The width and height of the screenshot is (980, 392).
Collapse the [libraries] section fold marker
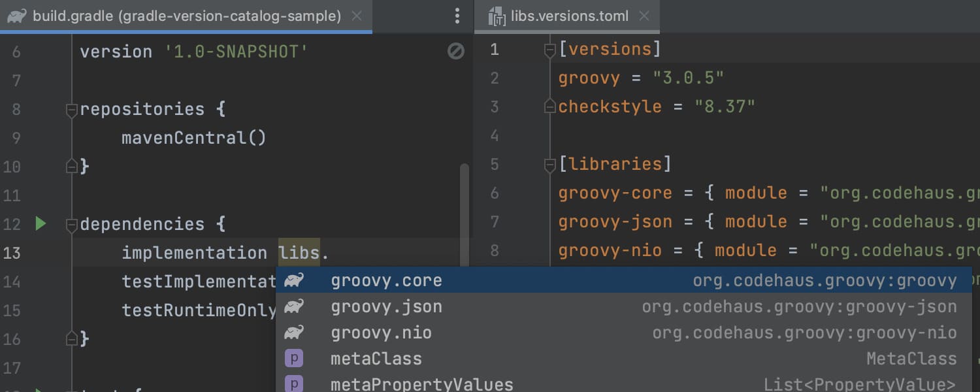point(550,165)
